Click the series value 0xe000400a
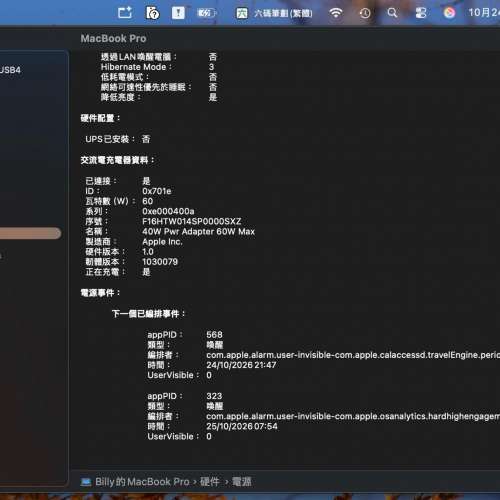 (x=168, y=211)
